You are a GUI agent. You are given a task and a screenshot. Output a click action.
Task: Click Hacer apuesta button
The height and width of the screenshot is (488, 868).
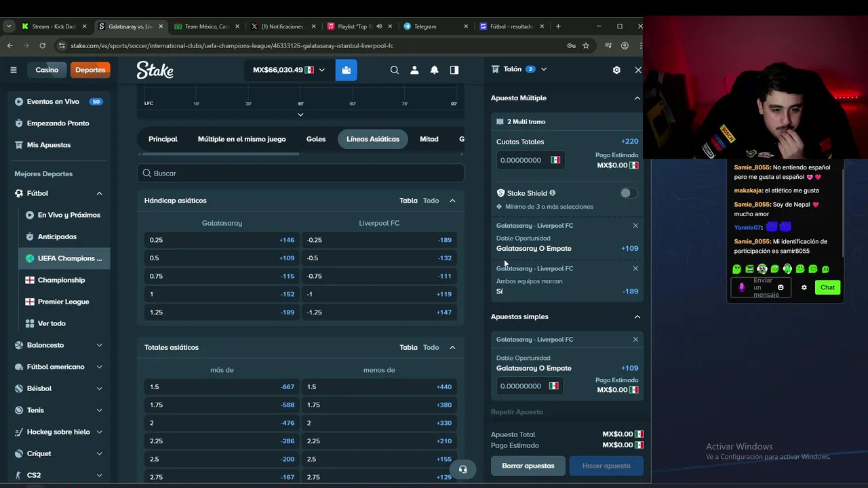pyautogui.click(x=606, y=466)
